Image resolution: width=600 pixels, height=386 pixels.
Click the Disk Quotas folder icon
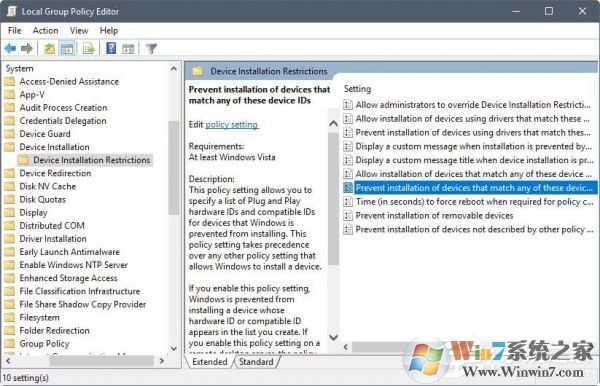tap(10, 199)
